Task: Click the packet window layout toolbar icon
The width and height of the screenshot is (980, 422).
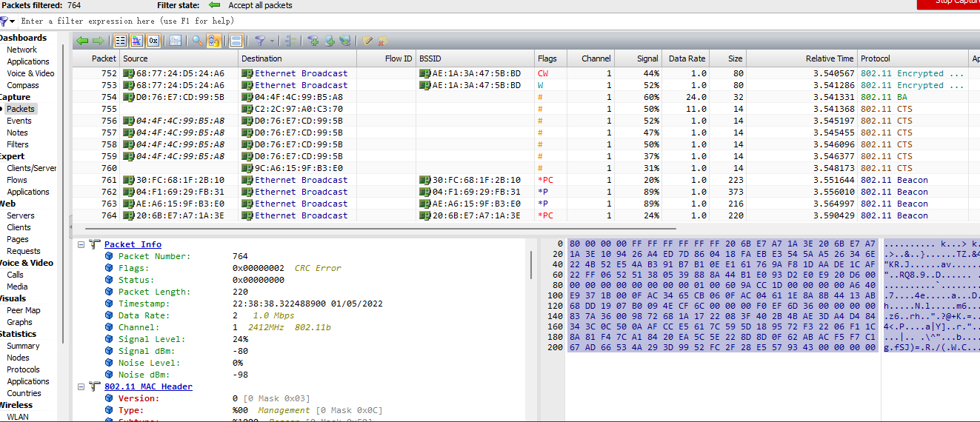Action: [x=176, y=41]
